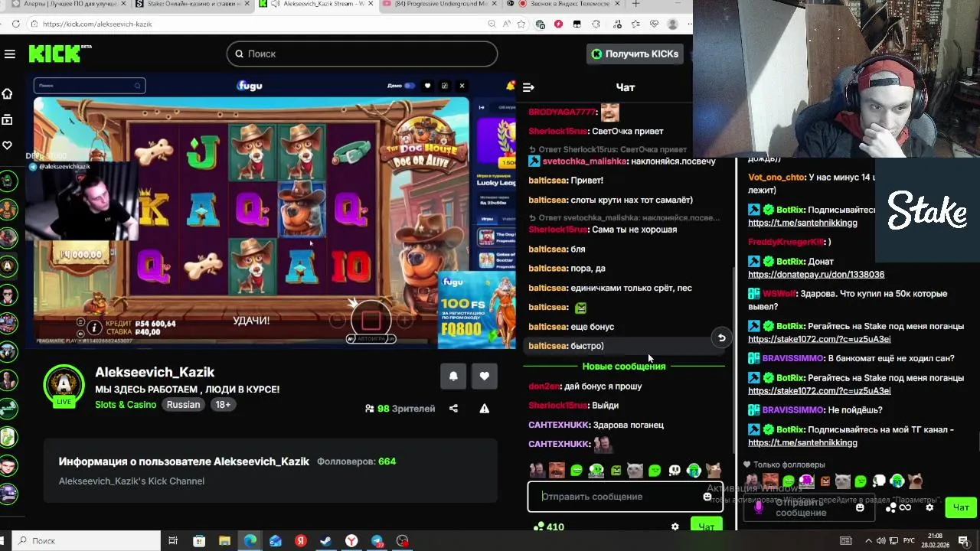Open Following heart in the left sidebar

(x=8, y=145)
